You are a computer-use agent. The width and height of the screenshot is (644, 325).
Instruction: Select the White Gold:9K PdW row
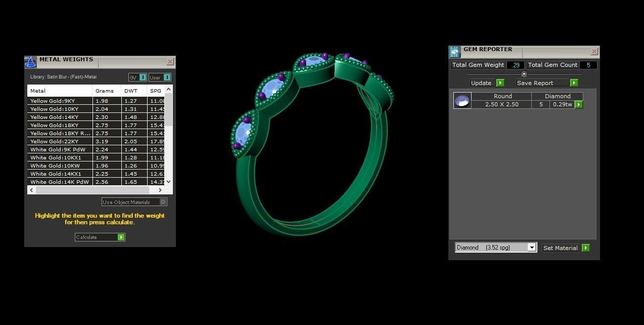pyautogui.click(x=97, y=149)
